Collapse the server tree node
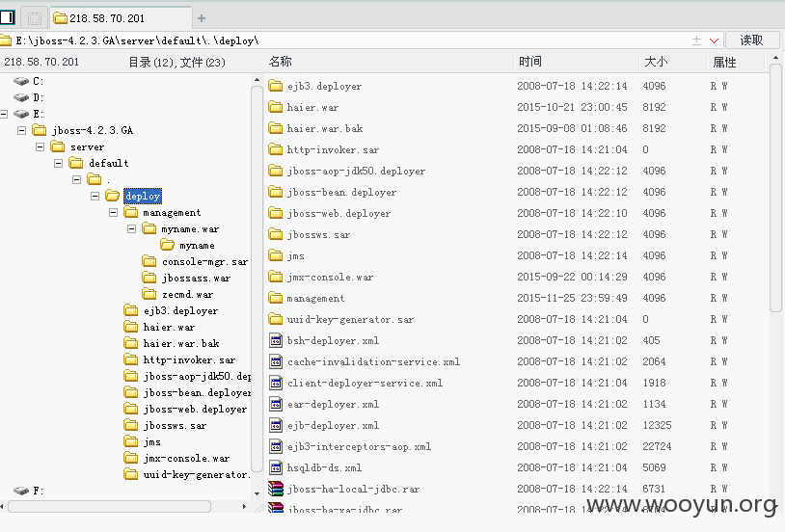Viewport: 785px width, 532px height. [41, 146]
